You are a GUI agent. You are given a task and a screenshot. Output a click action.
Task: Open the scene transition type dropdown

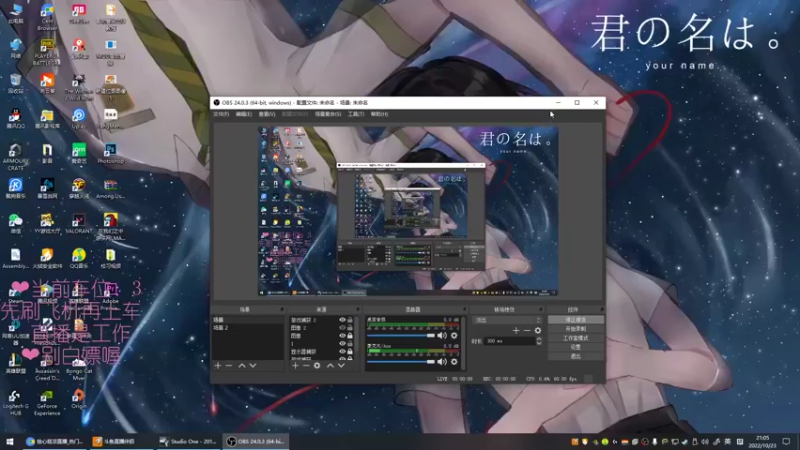click(508, 320)
